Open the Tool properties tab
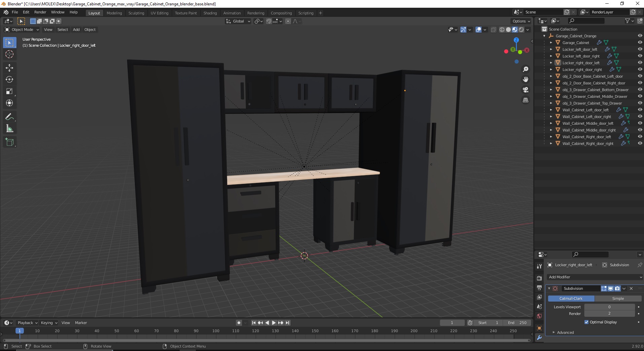The height and width of the screenshot is (351, 644). point(539,266)
